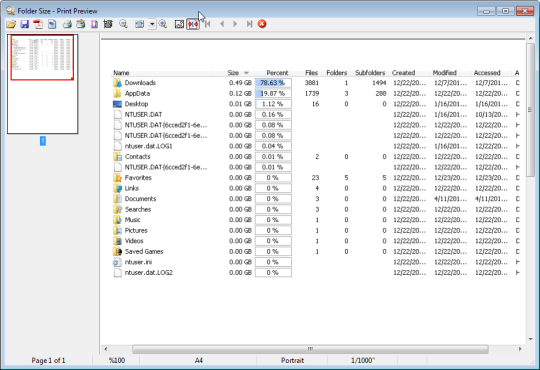Click the Size column header
Image resolution: width=540 pixels, height=370 pixels.
coord(233,73)
